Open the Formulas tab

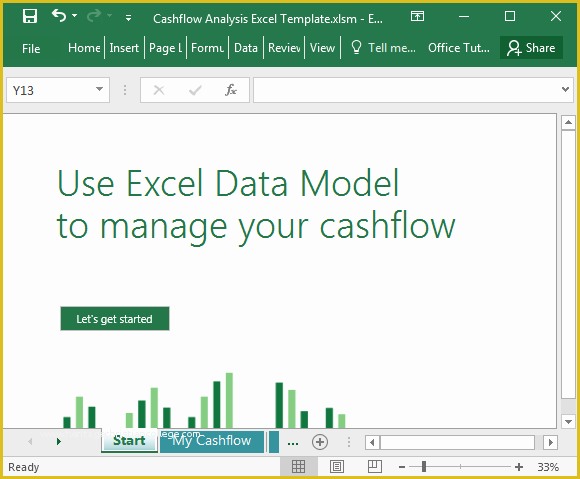coord(207,48)
